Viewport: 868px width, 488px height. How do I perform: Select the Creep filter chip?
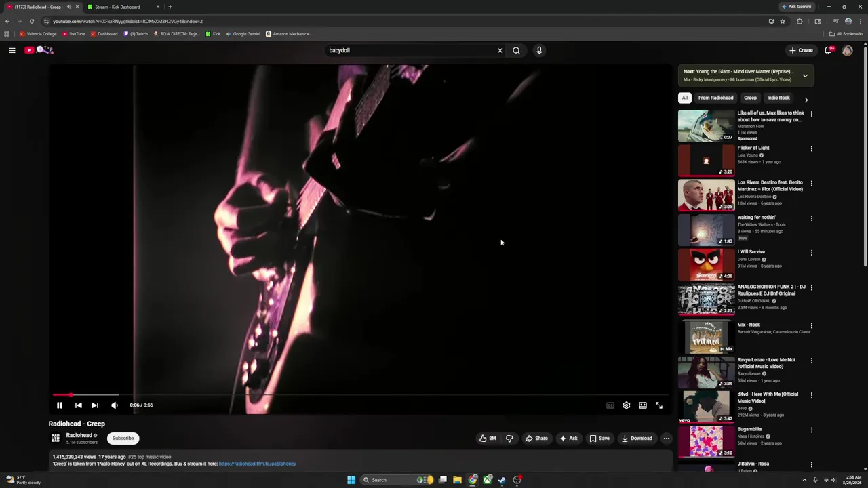pyautogui.click(x=750, y=98)
